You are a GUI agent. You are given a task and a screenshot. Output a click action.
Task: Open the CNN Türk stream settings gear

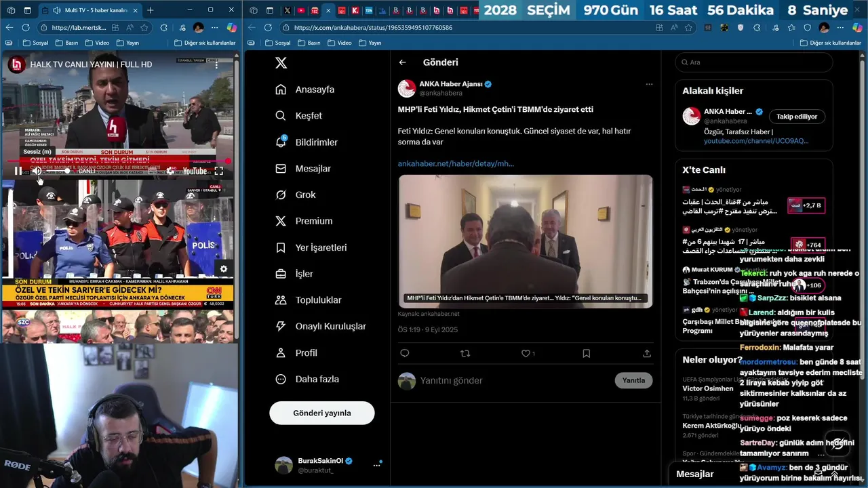click(x=224, y=269)
